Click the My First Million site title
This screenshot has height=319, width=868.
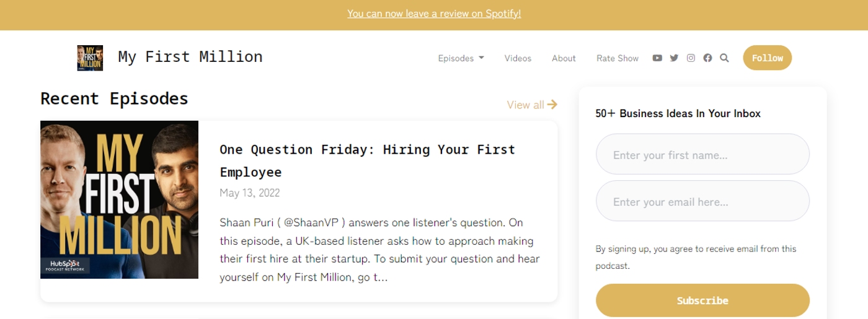click(x=190, y=57)
